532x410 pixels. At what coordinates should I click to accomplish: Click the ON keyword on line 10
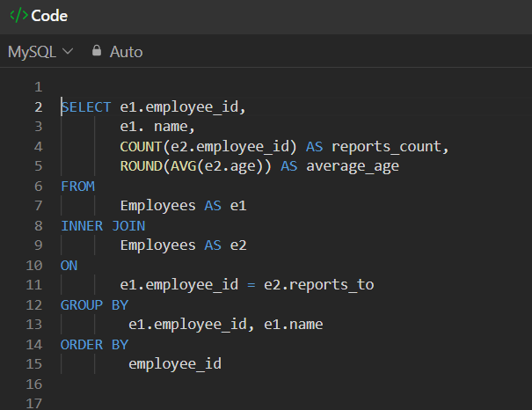coord(69,266)
